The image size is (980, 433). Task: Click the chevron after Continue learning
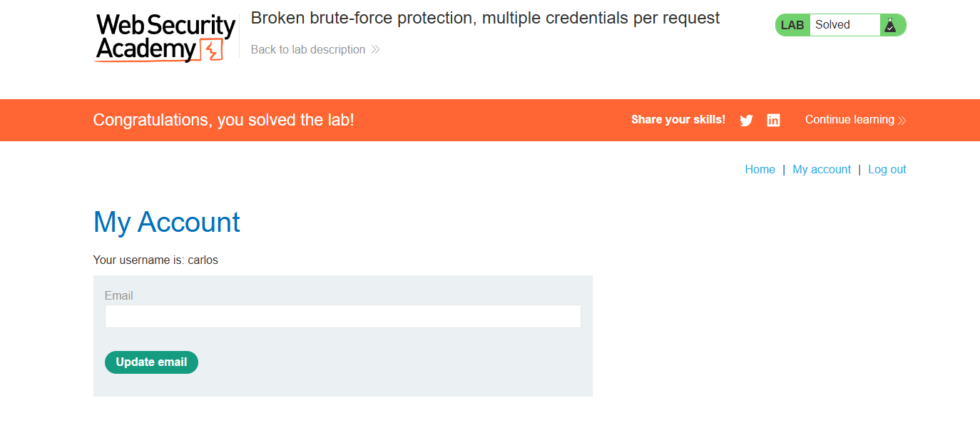pos(902,121)
